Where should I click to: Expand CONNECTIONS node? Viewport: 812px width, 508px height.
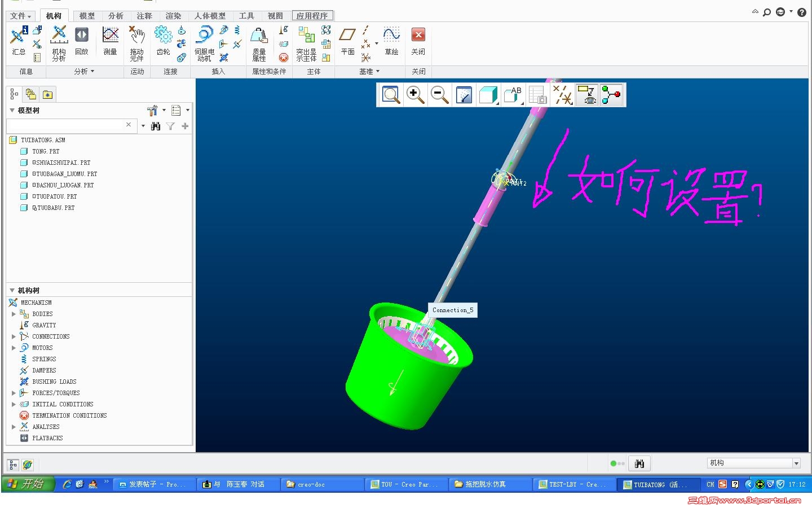click(14, 336)
